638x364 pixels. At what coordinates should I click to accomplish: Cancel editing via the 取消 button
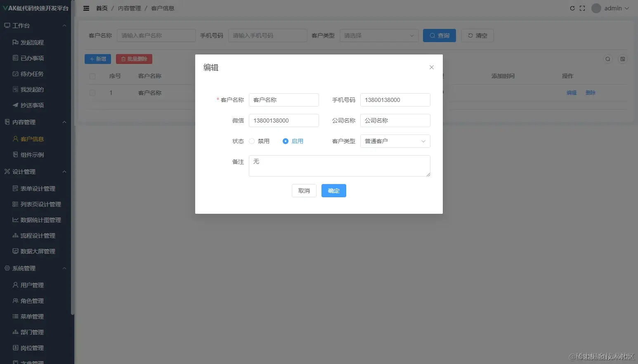pyautogui.click(x=304, y=191)
